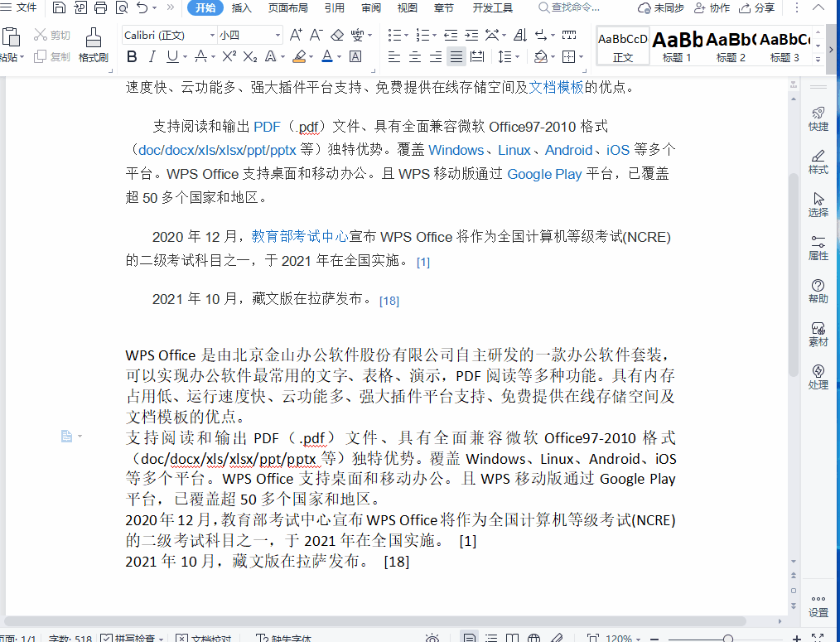Image resolution: width=840 pixels, height=642 pixels.
Task: Toggle strikethrough formatting
Action: pyautogui.click(x=201, y=56)
